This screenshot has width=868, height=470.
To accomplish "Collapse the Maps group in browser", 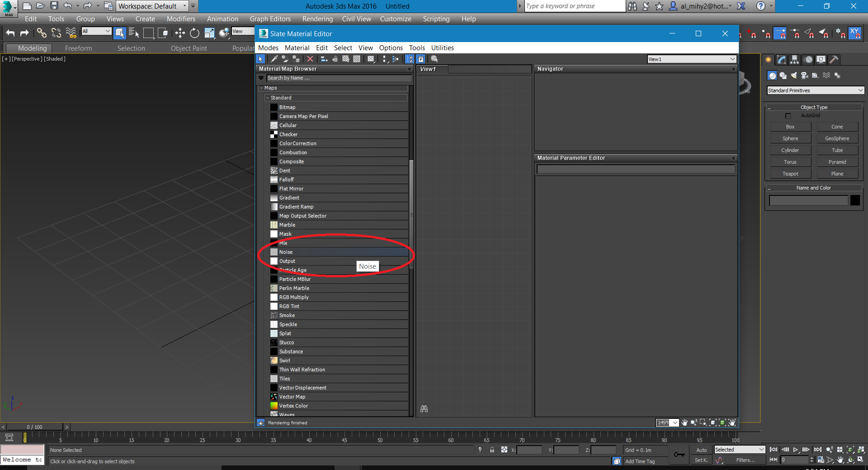I will pos(261,88).
